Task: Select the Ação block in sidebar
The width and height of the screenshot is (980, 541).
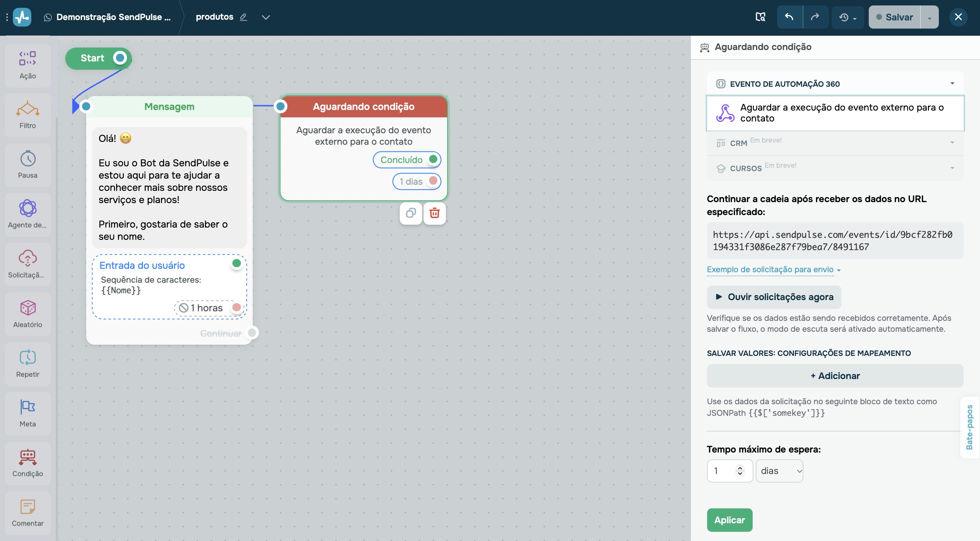Action: (28, 65)
